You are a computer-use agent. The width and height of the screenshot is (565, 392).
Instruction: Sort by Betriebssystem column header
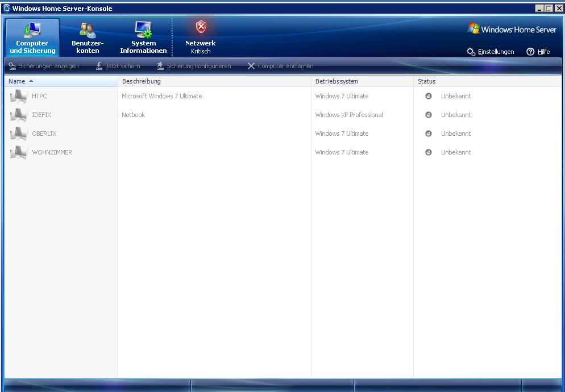pos(336,81)
